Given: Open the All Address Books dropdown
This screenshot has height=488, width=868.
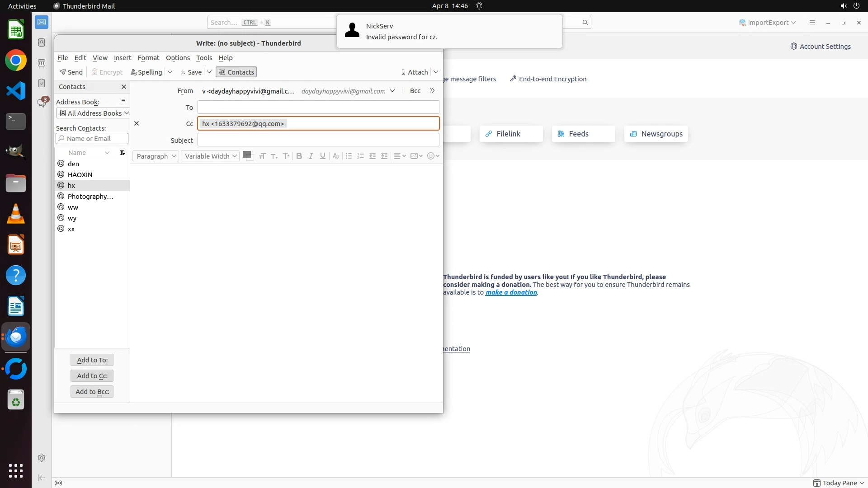Looking at the screenshot, I should (x=93, y=113).
